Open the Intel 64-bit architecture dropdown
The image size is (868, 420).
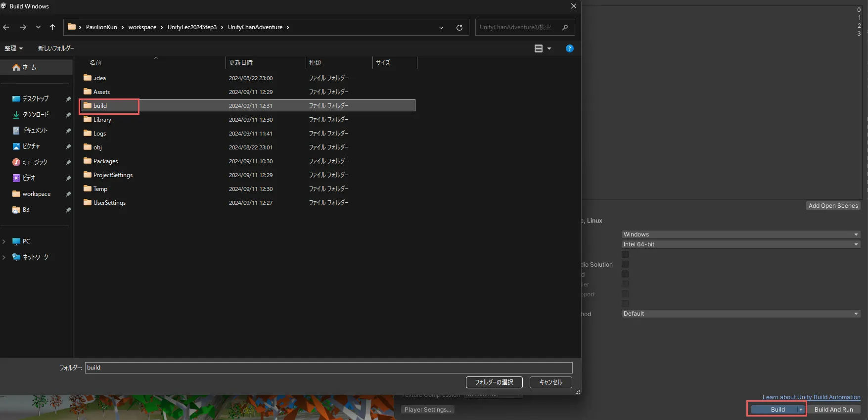coord(740,244)
